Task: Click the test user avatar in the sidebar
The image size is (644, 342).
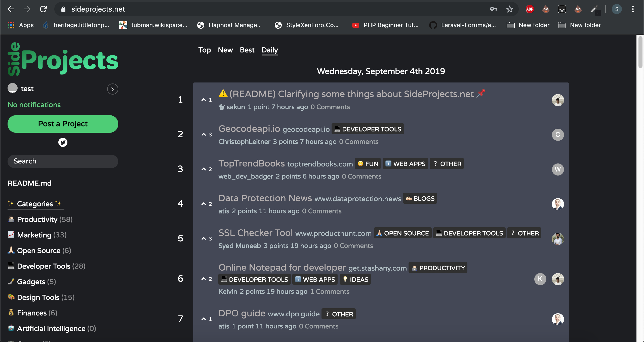Action: [13, 89]
